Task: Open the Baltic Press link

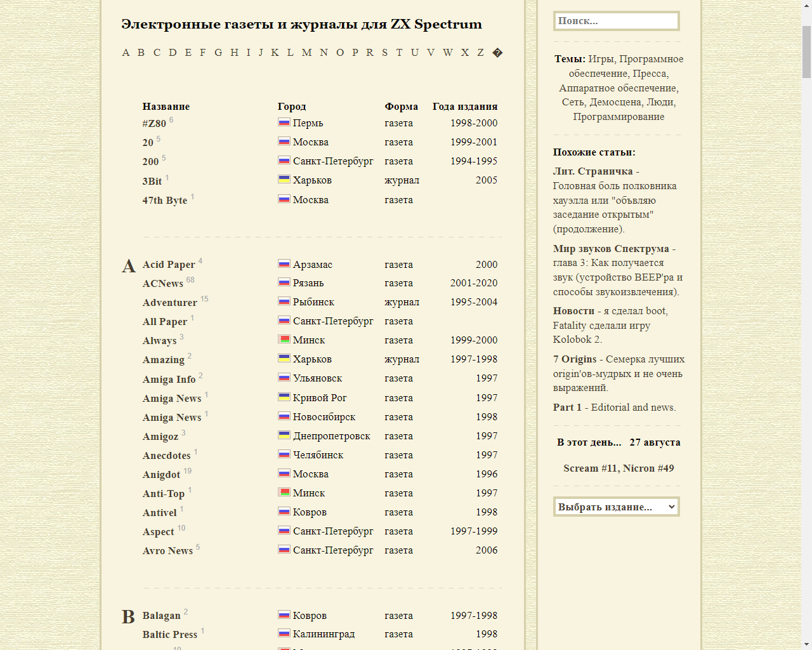Action: 170,635
